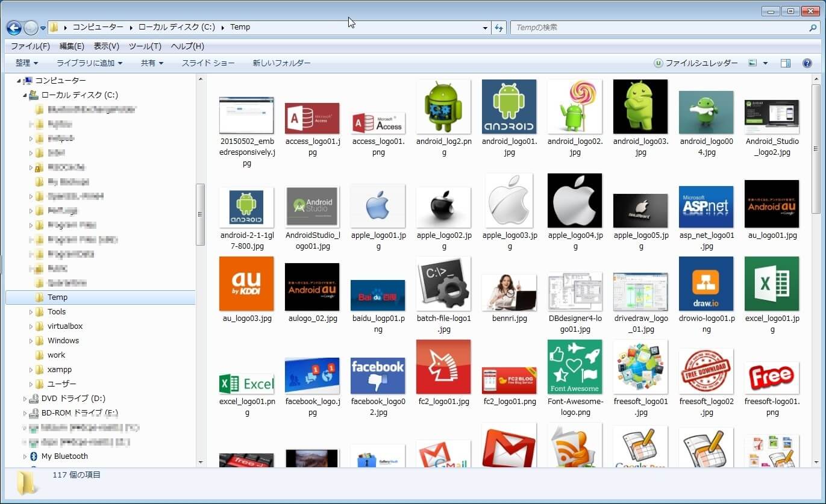The height and width of the screenshot is (504, 826).
Task: Click in the Tempの検索 search field
Action: [660, 28]
